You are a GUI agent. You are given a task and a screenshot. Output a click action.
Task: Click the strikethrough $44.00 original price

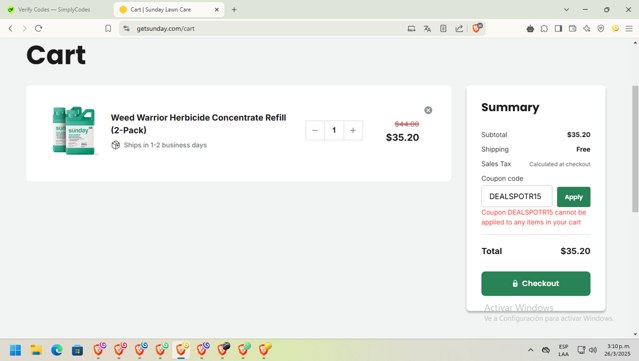(x=407, y=124)
